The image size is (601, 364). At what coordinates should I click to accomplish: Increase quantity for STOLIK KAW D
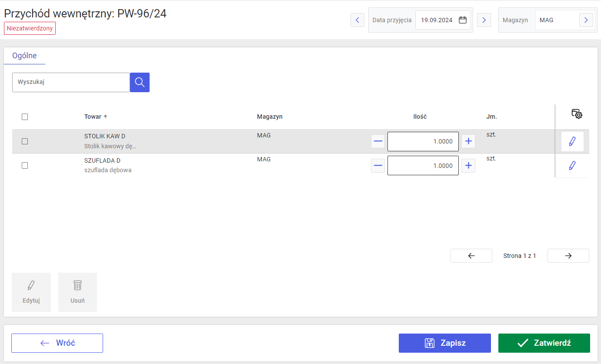[468, 141]
